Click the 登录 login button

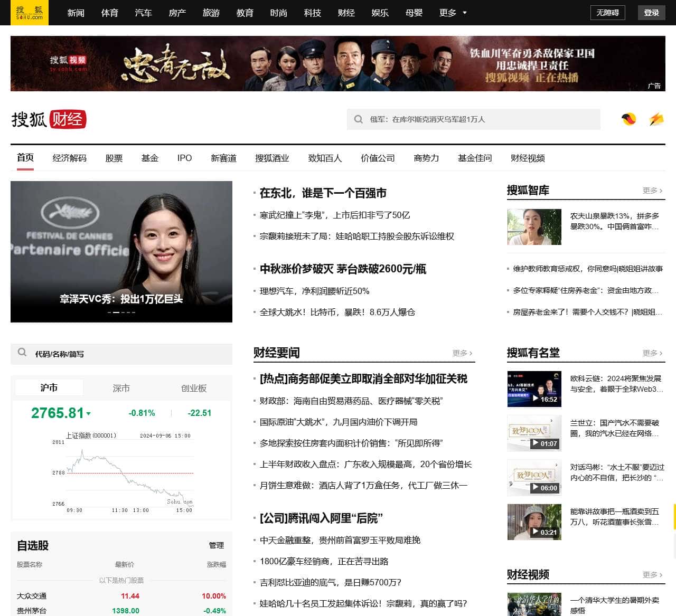pos(652,13)
